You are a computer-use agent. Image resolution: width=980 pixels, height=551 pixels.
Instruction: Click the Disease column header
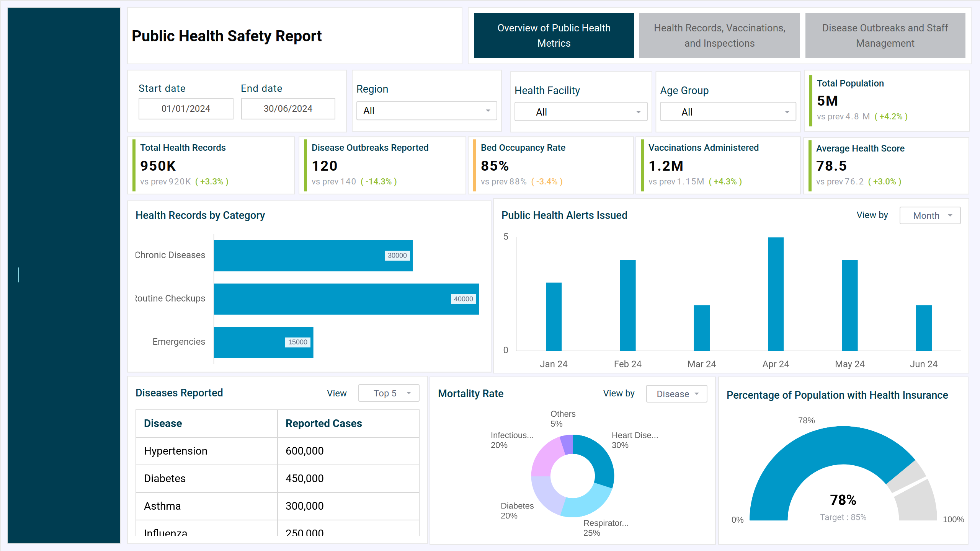coord(207,424)
